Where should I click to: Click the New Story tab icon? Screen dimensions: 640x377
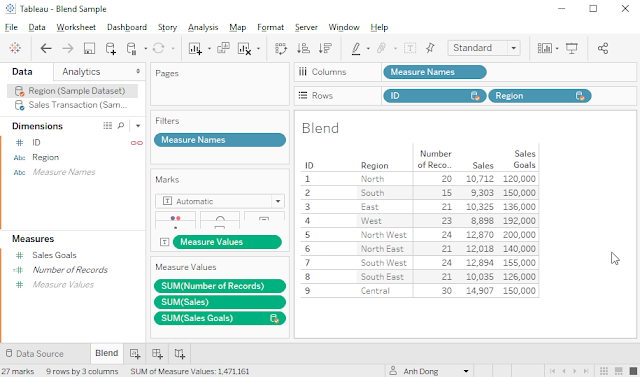(180, 354)
